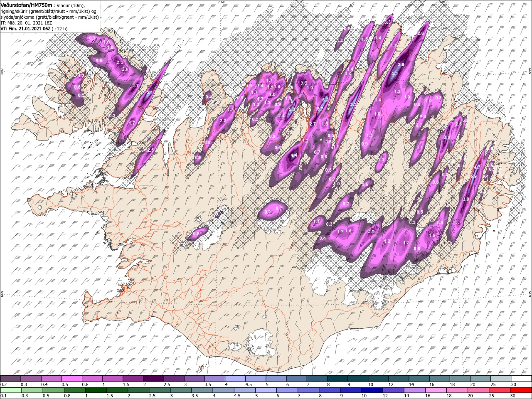Click deep blue lower swatch between 10 and 12
This screenshot has height=399, width=532.
coord(372,390)
